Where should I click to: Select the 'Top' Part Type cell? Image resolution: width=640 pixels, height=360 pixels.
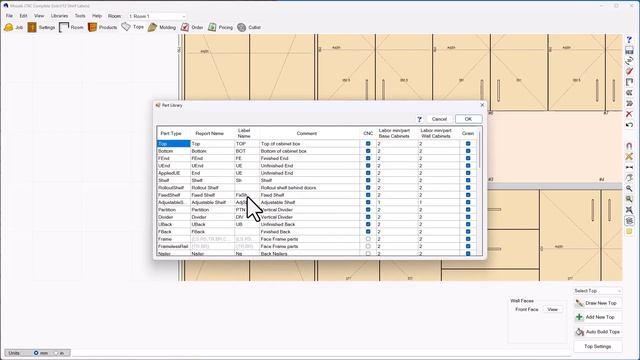coord(173,144)
